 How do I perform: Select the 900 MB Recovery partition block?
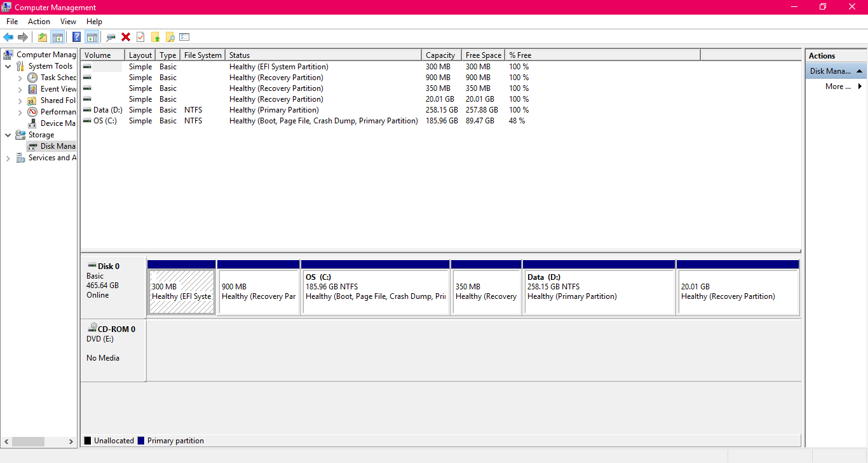point(258,287)
